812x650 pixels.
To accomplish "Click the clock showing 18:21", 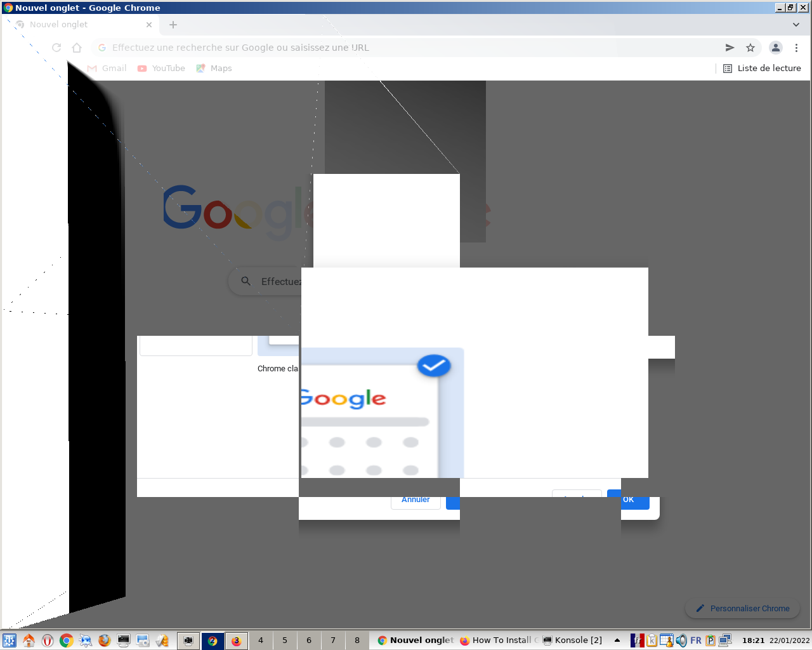I will [x=754, y=640].
